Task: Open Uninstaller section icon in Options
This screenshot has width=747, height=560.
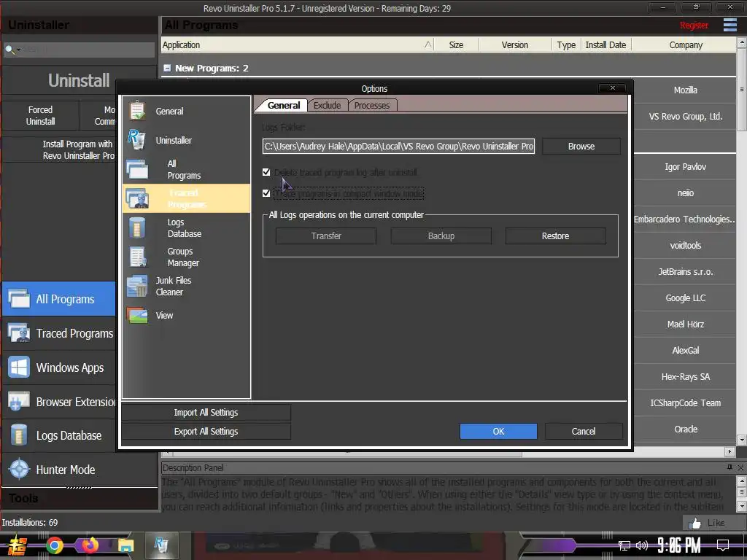Action: pyautogui.click(x=136, y=139)
